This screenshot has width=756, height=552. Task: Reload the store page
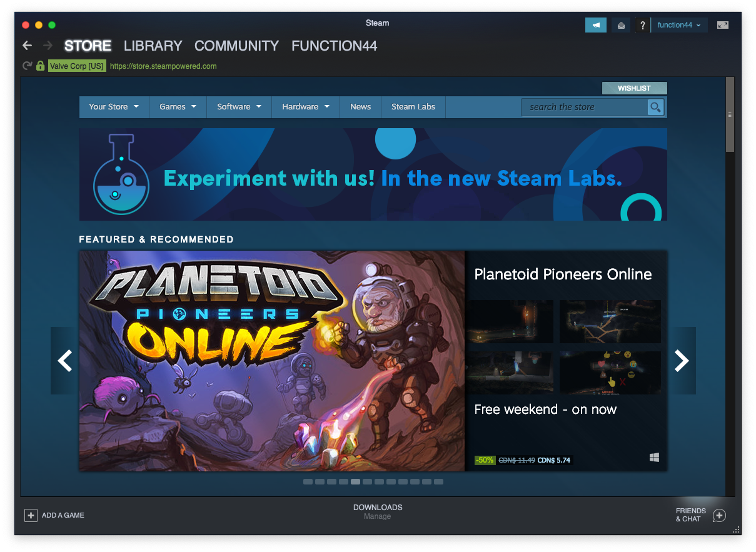27,66
